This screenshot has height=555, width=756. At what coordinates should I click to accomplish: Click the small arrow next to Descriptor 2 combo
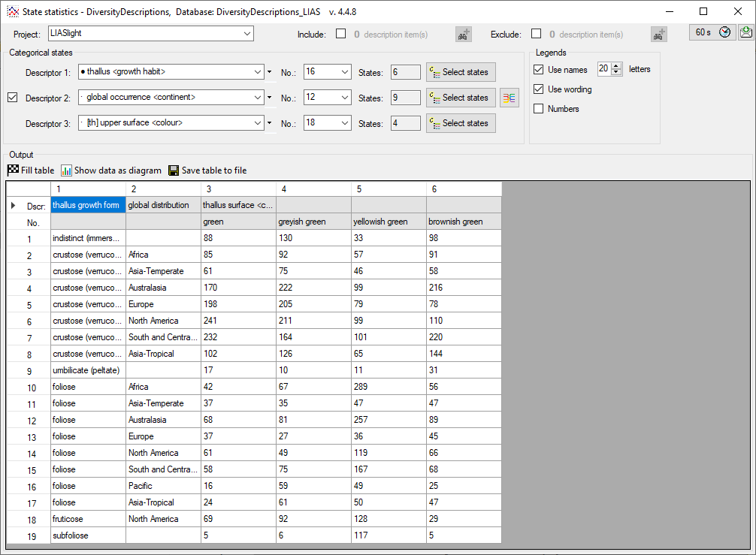coord(270,98)
